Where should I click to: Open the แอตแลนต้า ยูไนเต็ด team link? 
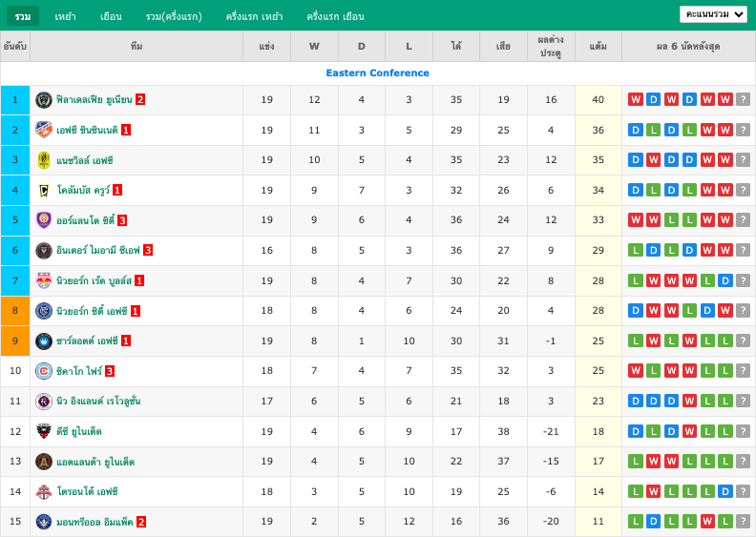point(95,462)
